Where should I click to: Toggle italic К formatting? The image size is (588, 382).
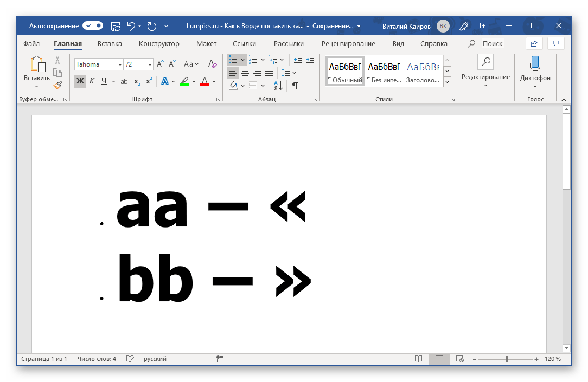(92, 81)
